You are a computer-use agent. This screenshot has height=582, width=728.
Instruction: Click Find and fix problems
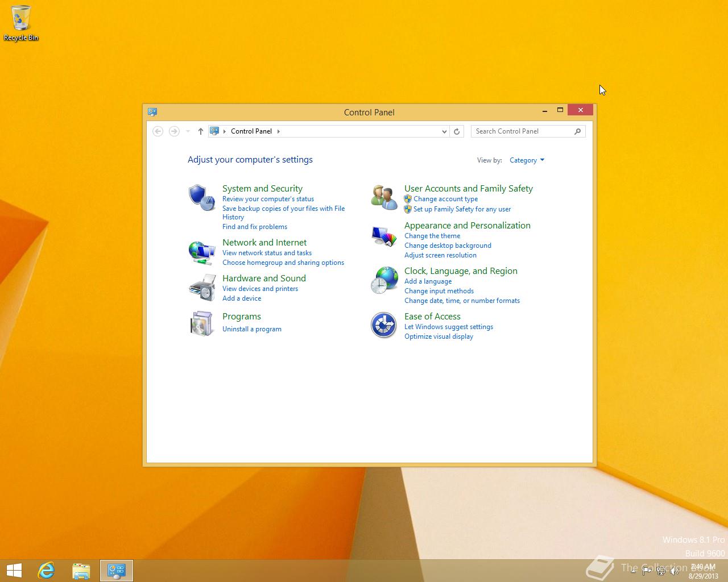click(255, 227)
